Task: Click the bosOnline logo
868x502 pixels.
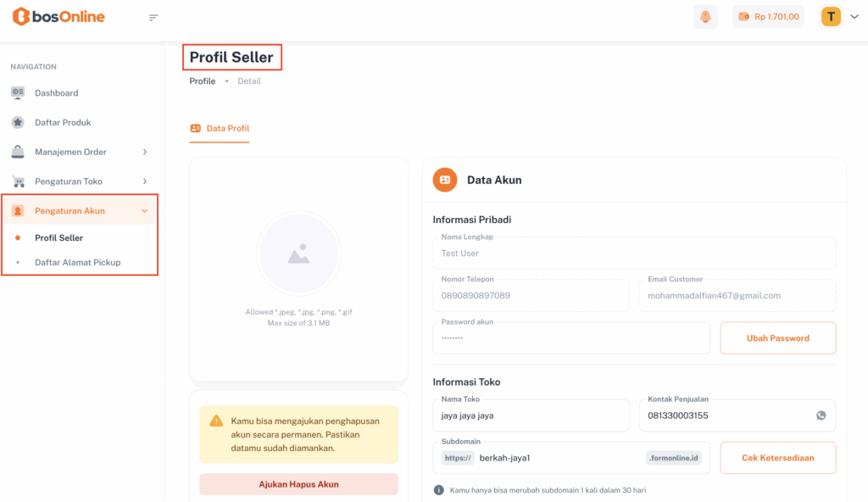Action: click(x=58, y=17)
